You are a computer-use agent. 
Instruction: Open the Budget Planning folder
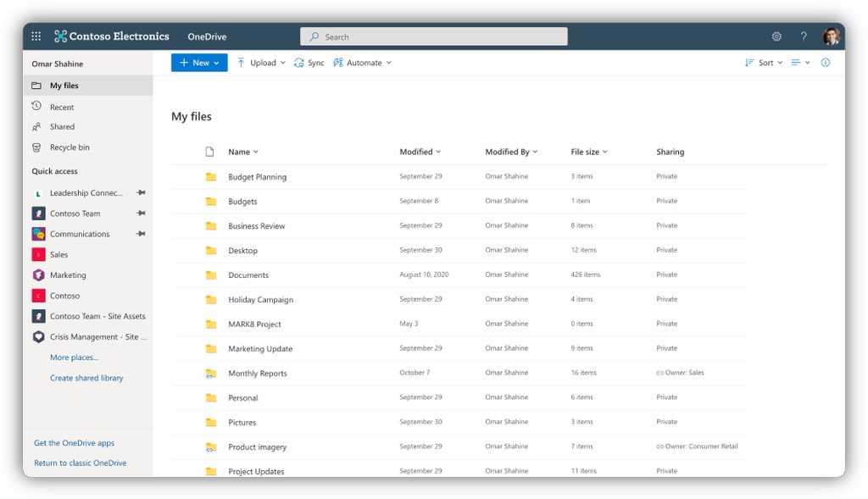[x=258, y=177]
